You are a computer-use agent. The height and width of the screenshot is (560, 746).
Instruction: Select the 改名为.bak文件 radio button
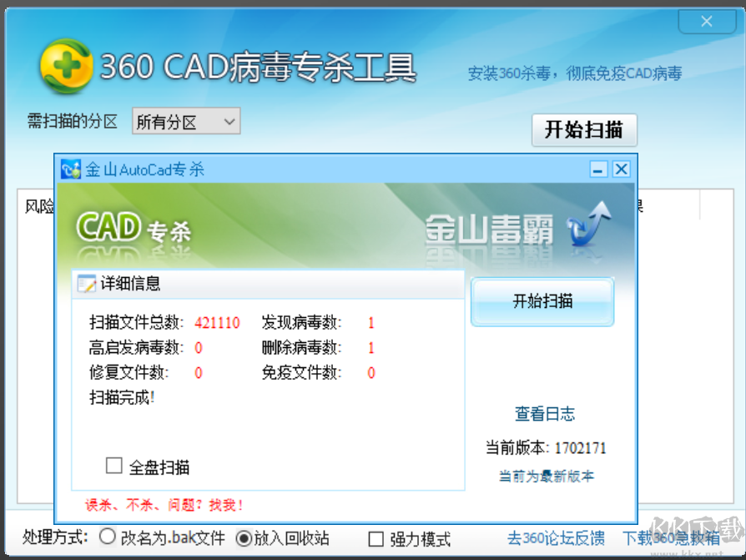pos(108,538)
